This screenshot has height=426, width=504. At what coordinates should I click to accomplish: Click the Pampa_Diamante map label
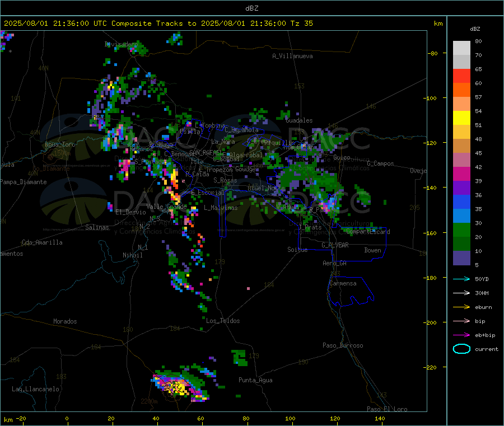(x=23, y=182)
